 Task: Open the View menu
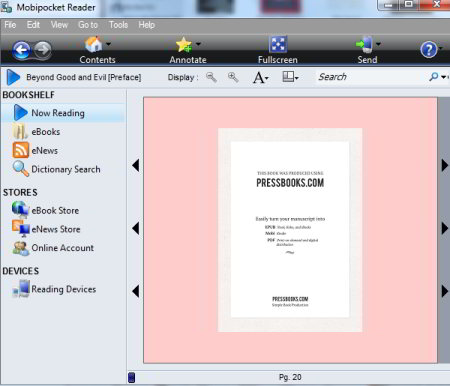(59, 25)
